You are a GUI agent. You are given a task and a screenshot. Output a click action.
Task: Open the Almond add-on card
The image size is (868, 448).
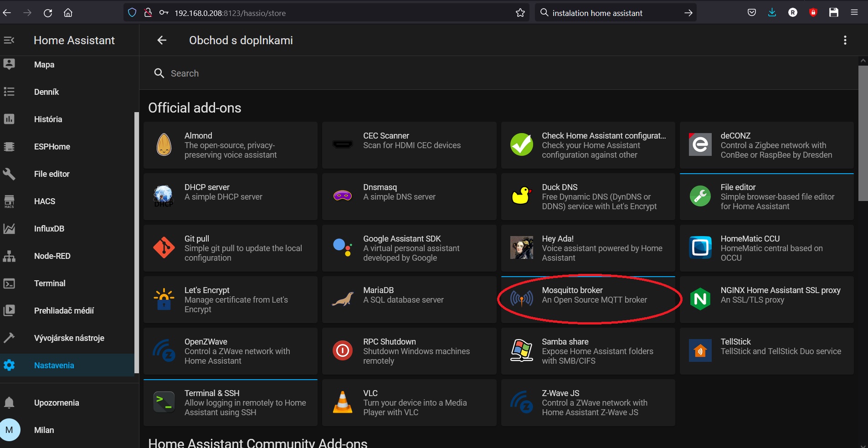click(231, 145)
